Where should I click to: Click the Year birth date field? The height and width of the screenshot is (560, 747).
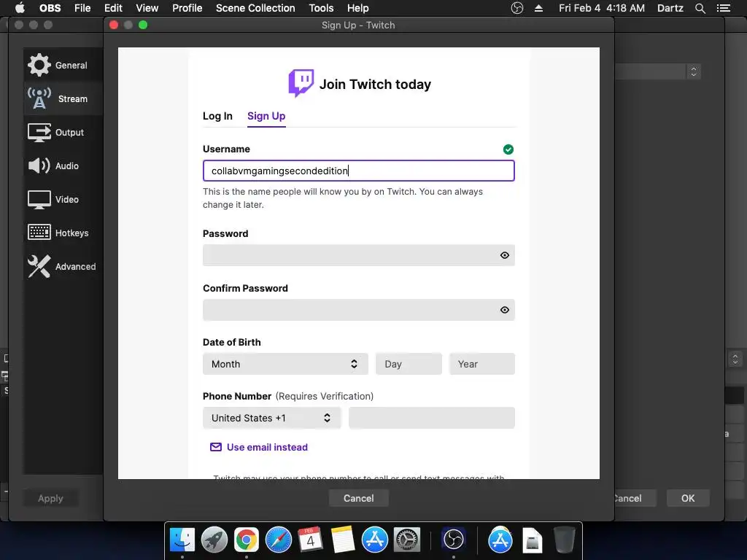click(482, 364)
